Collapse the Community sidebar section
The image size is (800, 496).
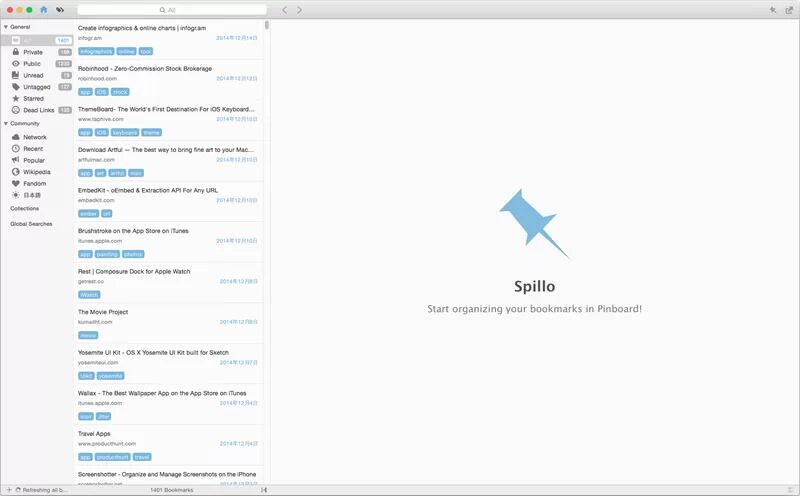6,123
